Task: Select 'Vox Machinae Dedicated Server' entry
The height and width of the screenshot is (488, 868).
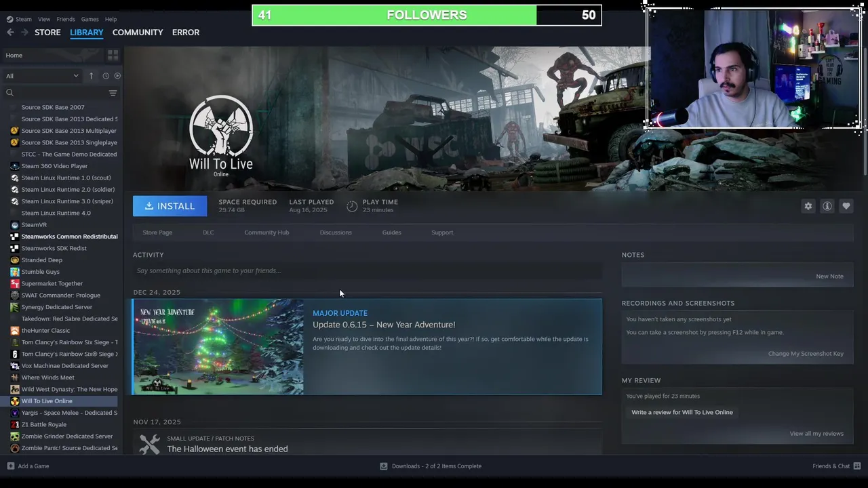Action: click(x=64, y=366)
